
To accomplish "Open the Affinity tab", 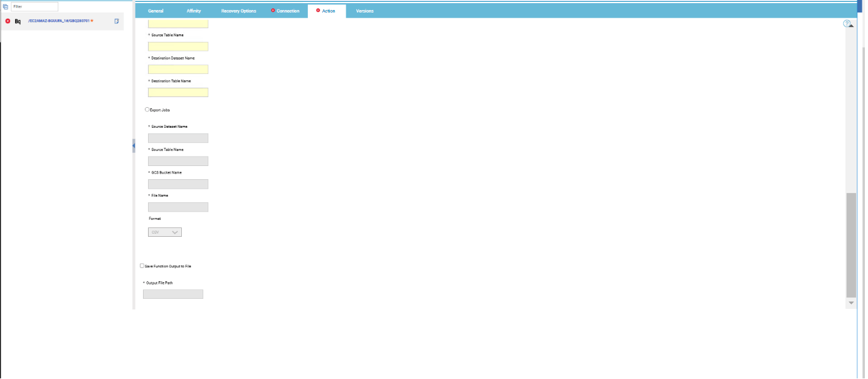I will [x=194, y=11].
